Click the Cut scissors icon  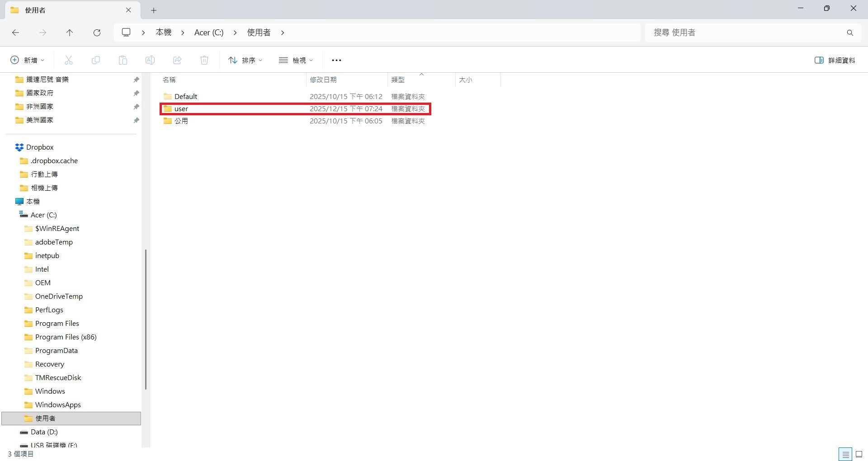click(69, 60)
